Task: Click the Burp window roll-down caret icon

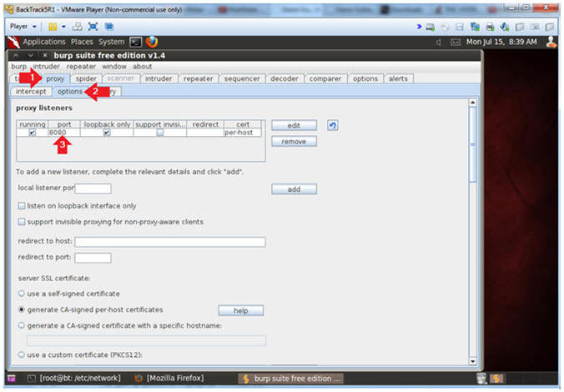Action: click(x=31, y=55)
